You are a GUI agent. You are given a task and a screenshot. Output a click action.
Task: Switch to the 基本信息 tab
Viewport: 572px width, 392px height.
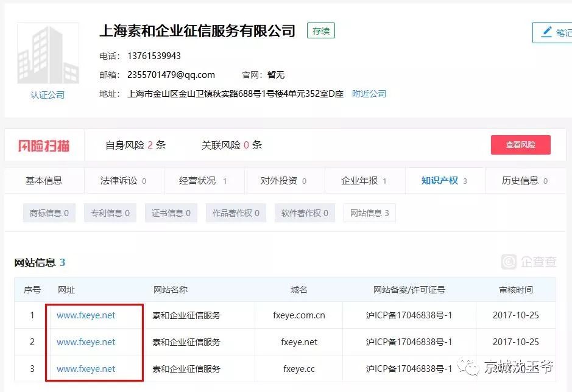coord(44,181)
